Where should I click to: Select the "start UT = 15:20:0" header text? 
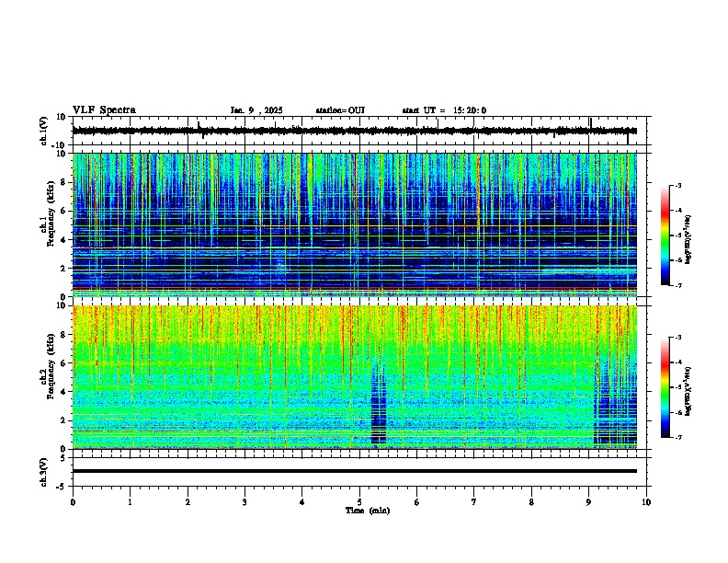pyautogui.click(x=444, y=110)
